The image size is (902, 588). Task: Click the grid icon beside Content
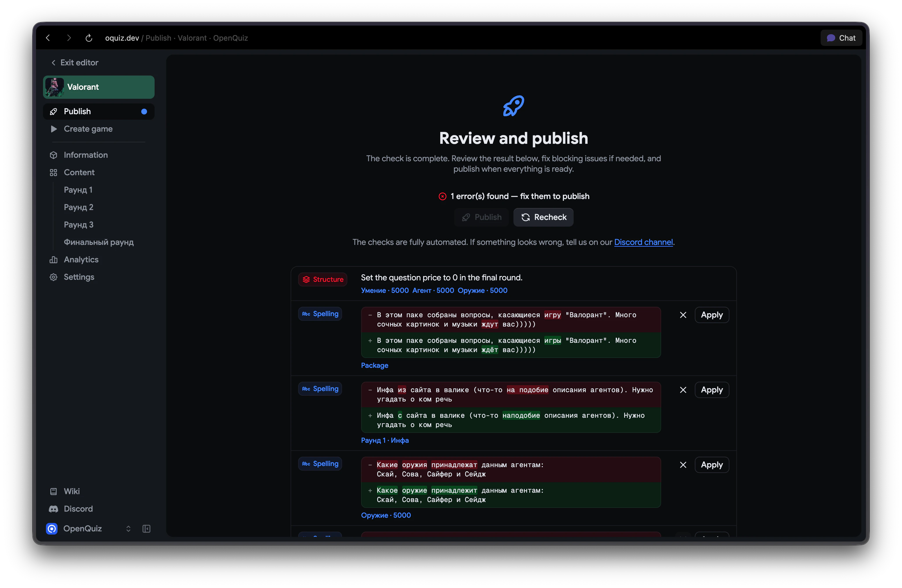pos(53,172)
